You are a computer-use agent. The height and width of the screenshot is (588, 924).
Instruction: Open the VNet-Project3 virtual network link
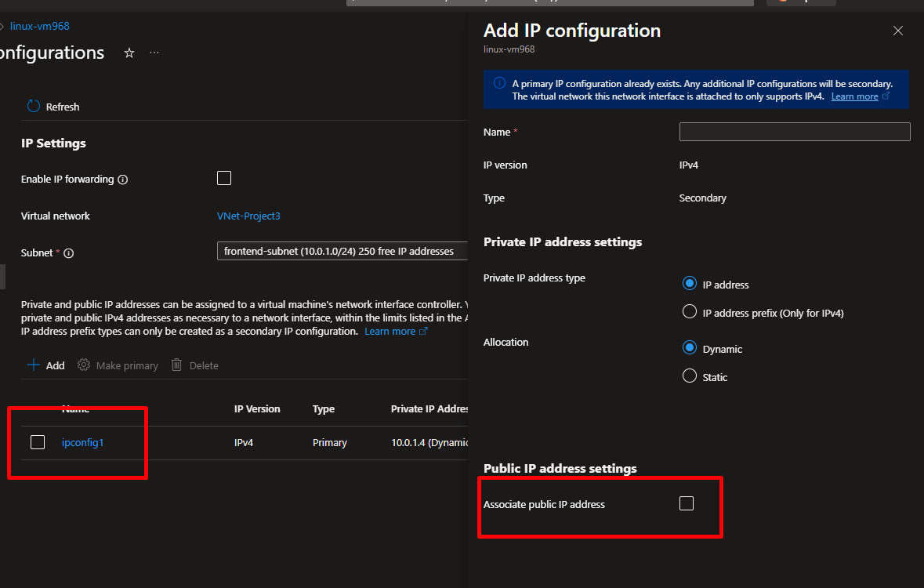248,216
